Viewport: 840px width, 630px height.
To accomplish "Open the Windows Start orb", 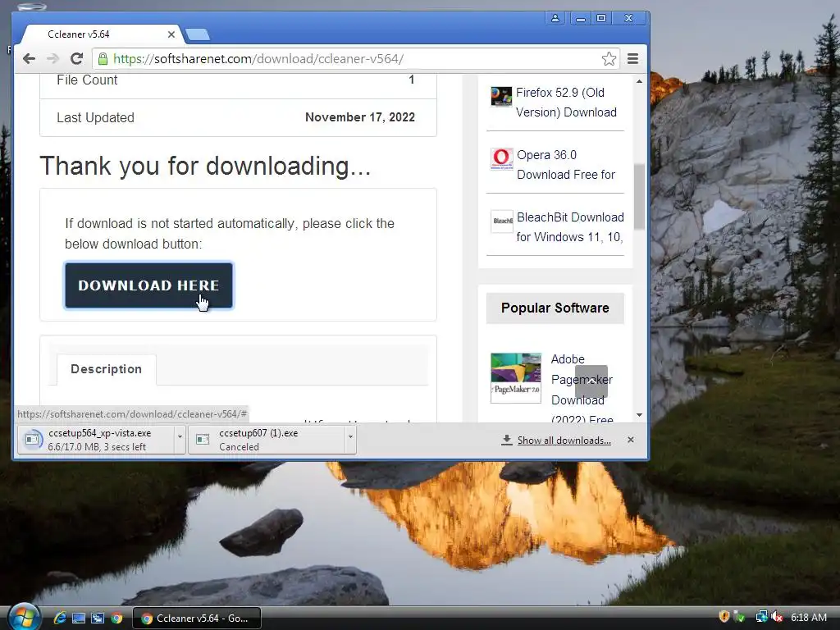I will click(24, 617).
